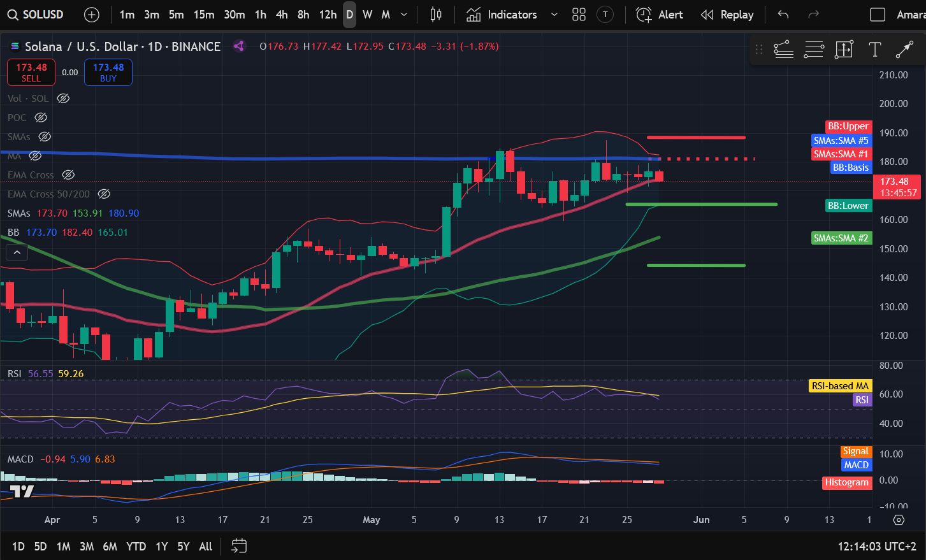
Task: Select the text tool in drawing toolbar
Action: 874,50
